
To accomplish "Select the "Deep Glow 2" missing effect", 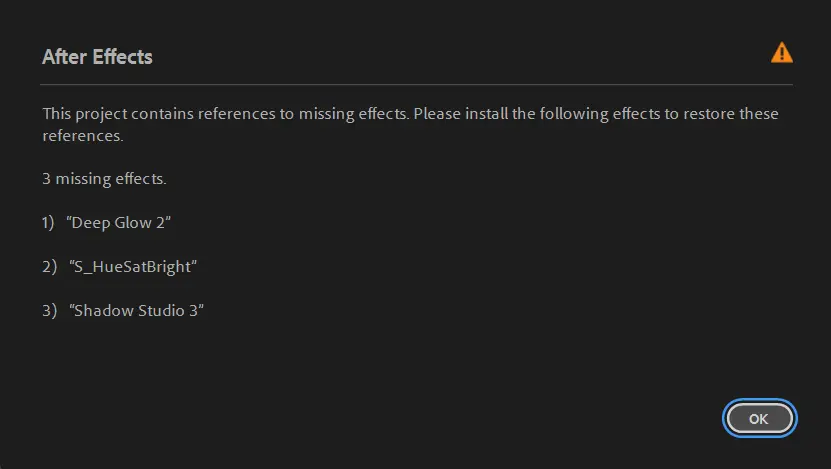I will (119, 223).
